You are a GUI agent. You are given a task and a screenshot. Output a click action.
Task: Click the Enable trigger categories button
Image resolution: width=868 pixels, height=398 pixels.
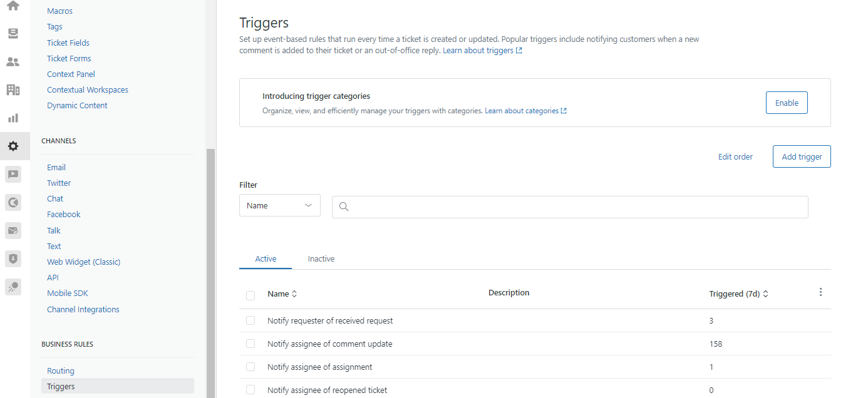[787, 103]
